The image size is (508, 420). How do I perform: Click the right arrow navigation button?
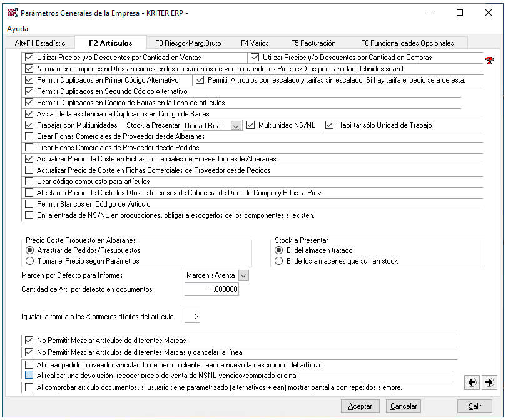coord(489,382)
